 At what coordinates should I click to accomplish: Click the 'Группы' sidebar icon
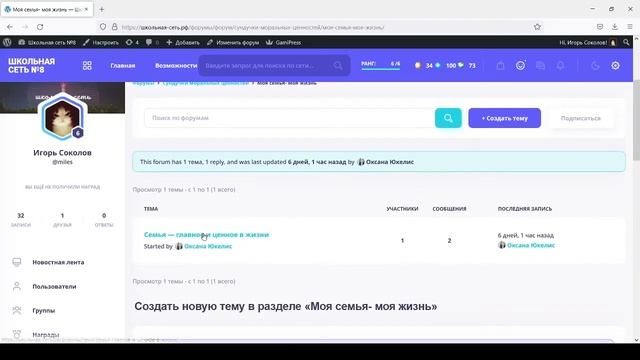(x=17, y=311)
